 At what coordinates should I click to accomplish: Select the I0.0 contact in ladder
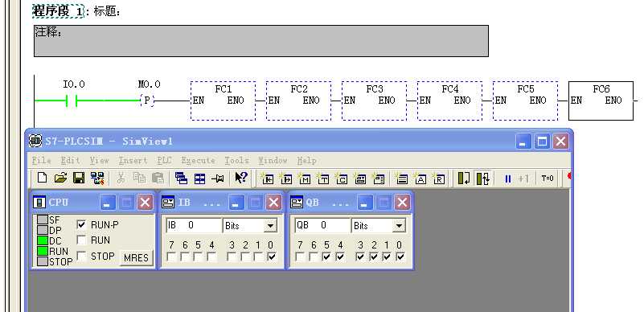[x=72, y=101]
